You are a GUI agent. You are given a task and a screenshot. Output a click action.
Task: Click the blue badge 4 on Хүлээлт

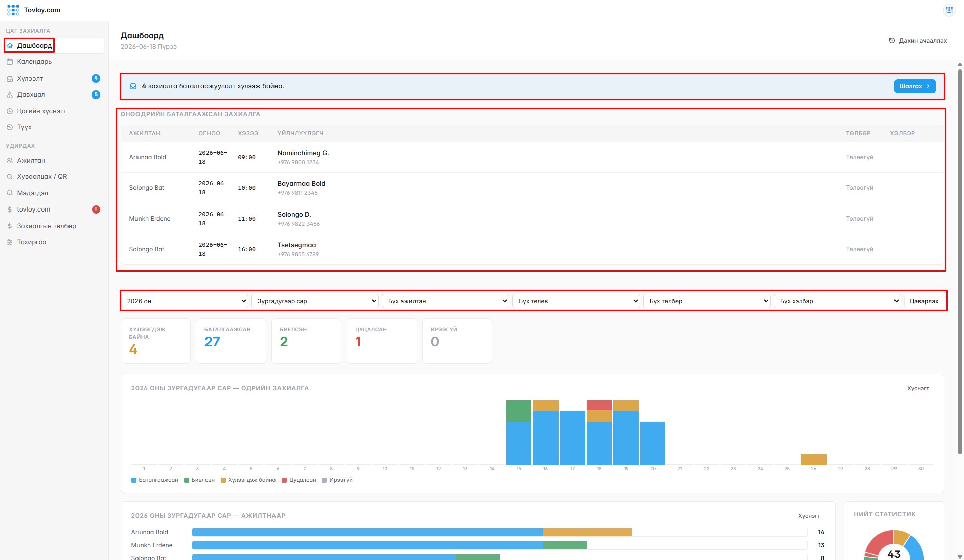(96, 78)
